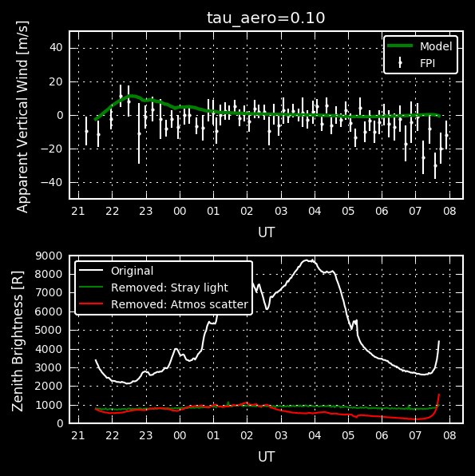Click the tau_aero=0.10 plot title

pyautogui.click(x=266, y=18)
